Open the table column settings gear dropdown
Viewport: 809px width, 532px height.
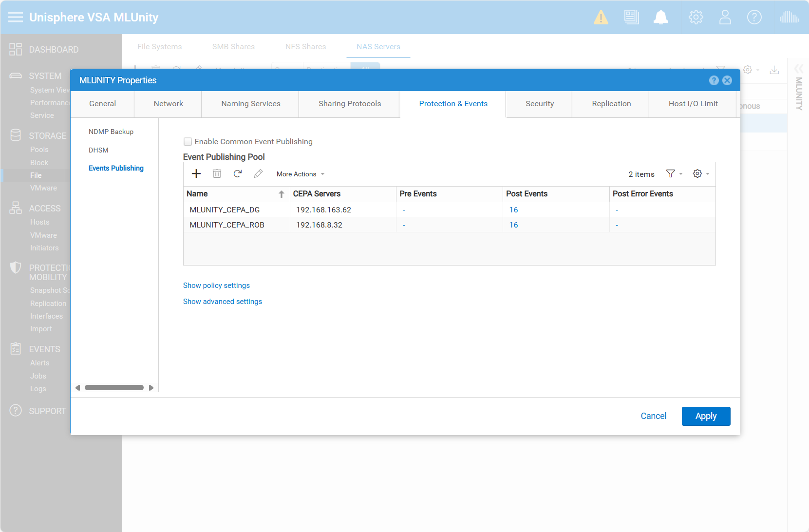coord(700,174)
